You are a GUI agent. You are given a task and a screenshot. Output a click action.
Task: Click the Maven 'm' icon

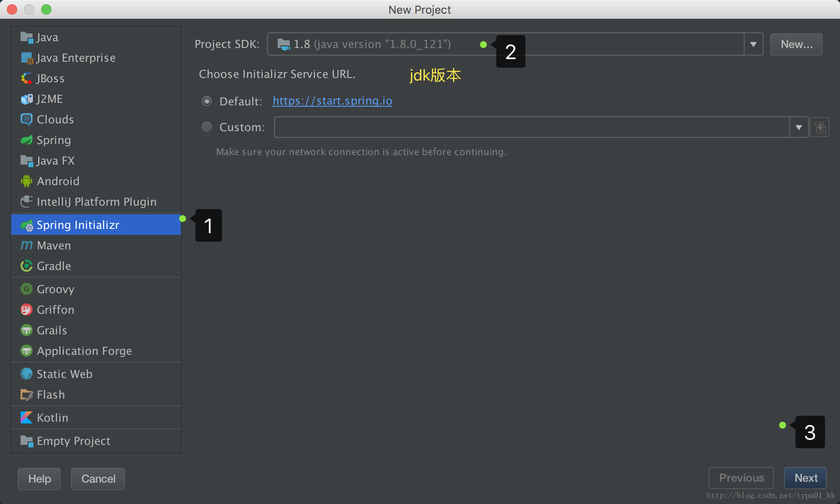pos(27,246)
